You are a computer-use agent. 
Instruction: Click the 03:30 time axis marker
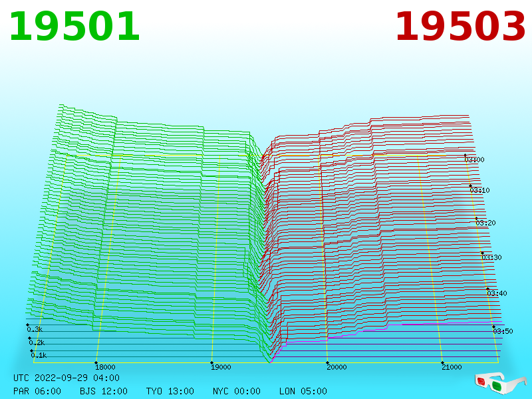(x=491, y=257)
